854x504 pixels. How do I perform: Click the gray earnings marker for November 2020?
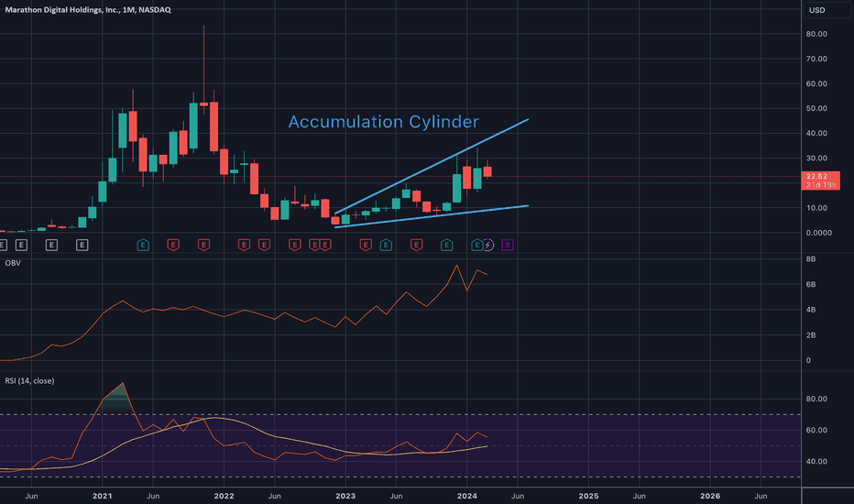pyautogui.click(x=82, y=246)
